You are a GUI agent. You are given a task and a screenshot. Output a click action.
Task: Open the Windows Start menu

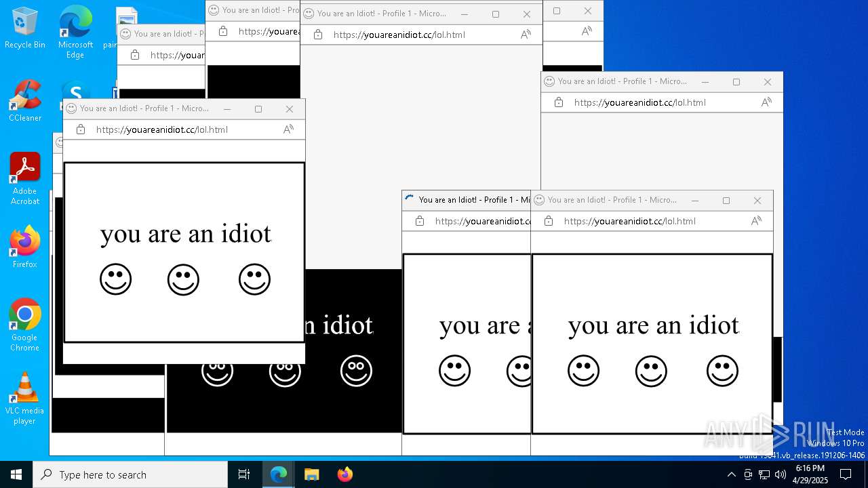(x=16, y=474)
